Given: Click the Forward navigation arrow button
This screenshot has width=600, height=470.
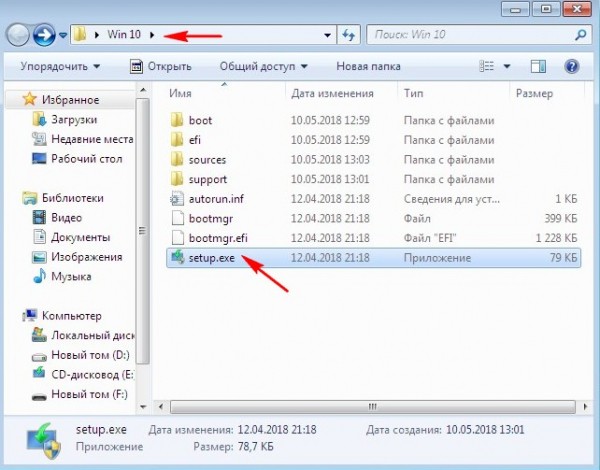Looking at the screenshot, I should coord(44,35).
